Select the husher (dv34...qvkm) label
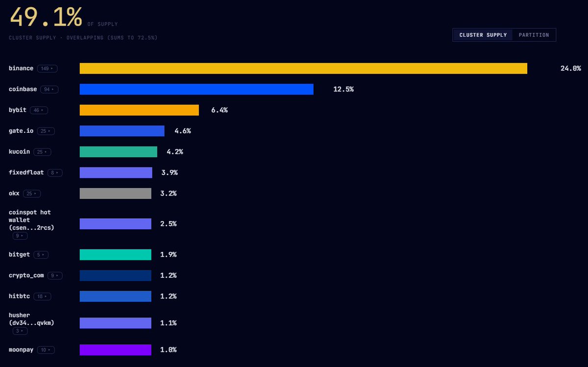This screenshot has height=367, width=588. (31, 319)
